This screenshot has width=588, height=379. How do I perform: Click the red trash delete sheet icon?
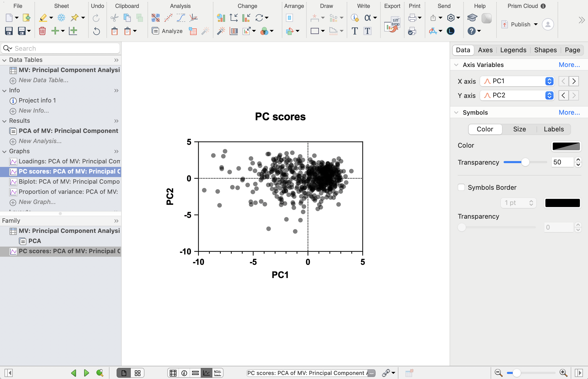coord(42,31)
